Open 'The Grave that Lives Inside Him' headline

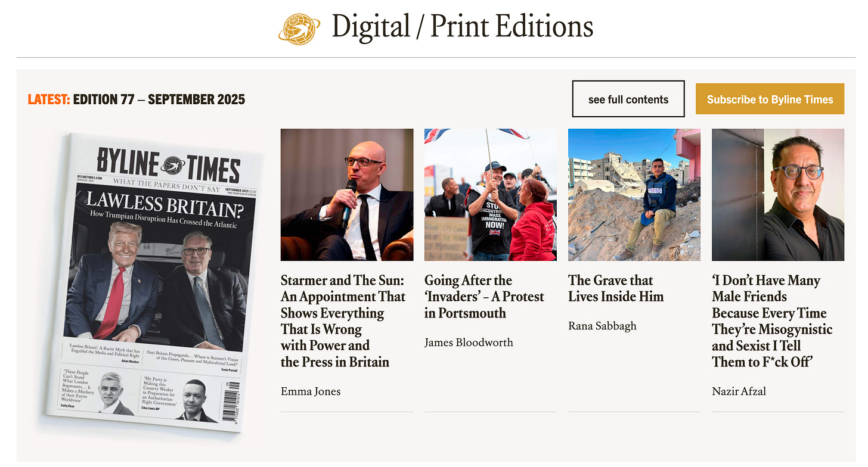(x=616, y=288)
